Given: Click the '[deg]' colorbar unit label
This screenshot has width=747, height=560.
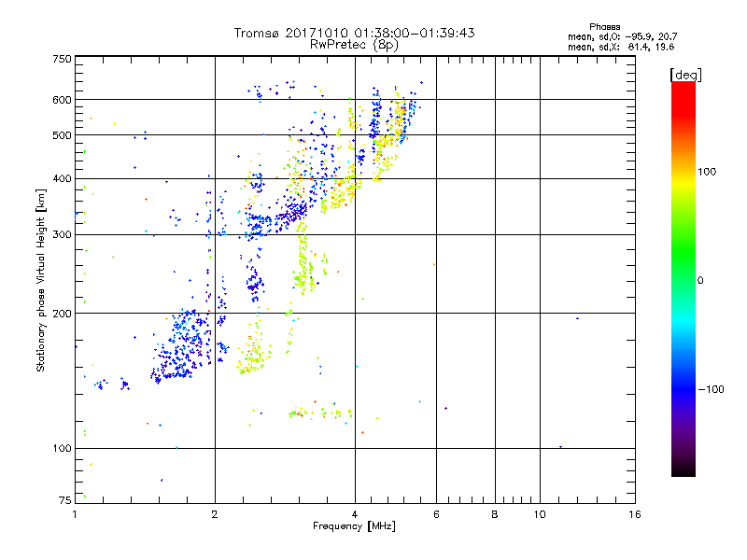Looking at the screenshot, I should (685, 75).
